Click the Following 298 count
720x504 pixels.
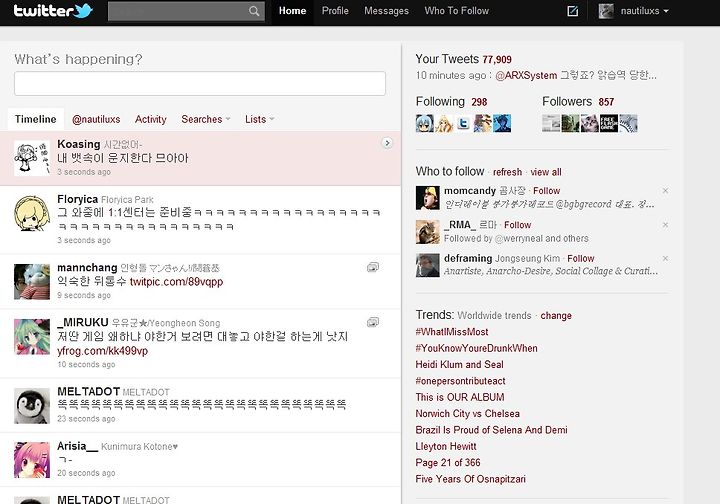(x=479, y=102)
